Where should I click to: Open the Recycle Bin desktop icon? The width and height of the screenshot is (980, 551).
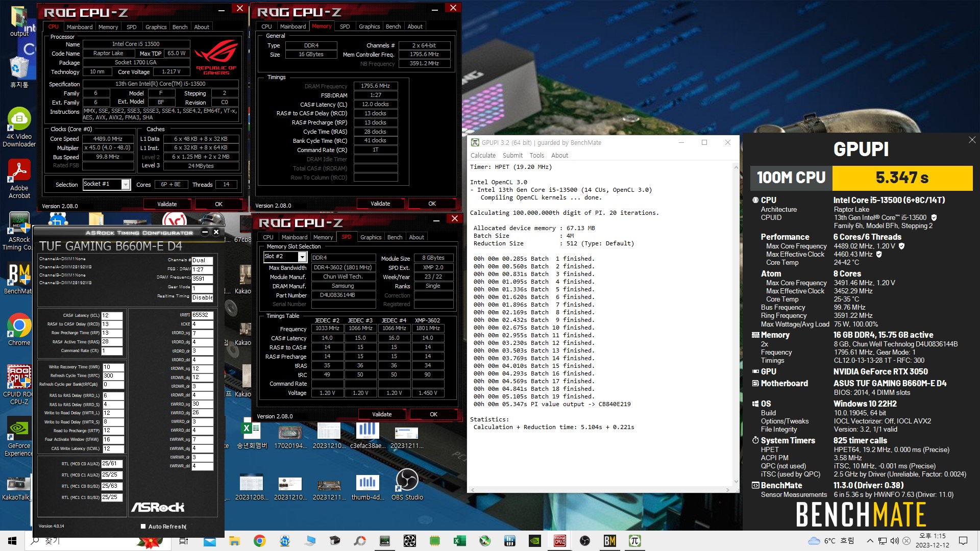coord(19,72)
